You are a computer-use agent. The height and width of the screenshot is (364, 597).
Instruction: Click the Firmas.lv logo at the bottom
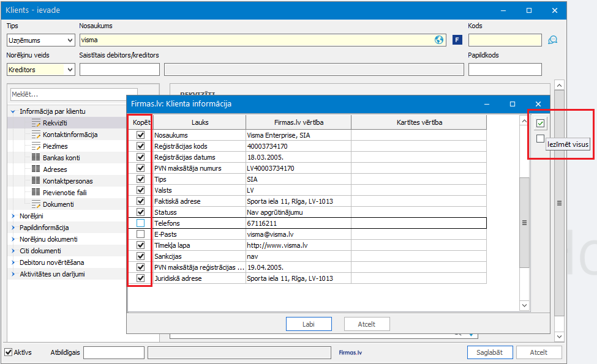click(x=350, y=352)
